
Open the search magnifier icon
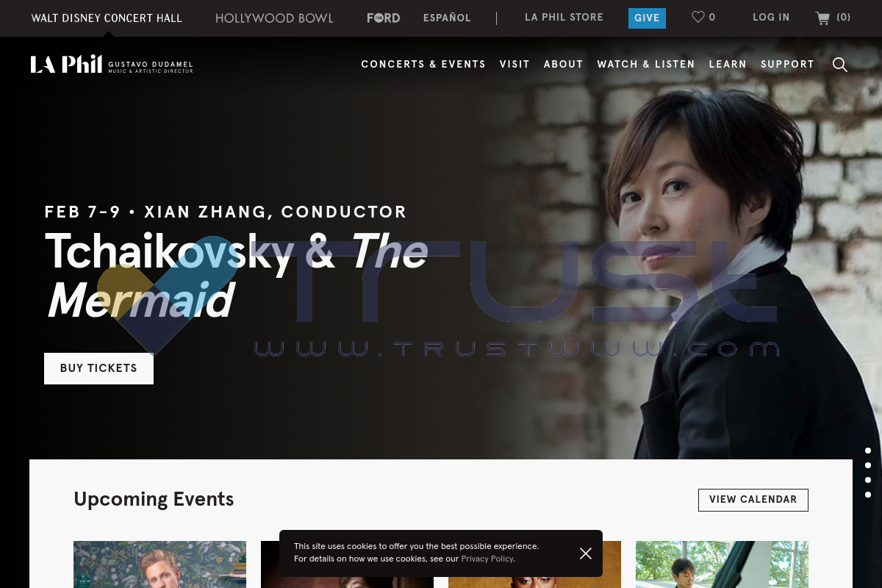click(840, 65)
